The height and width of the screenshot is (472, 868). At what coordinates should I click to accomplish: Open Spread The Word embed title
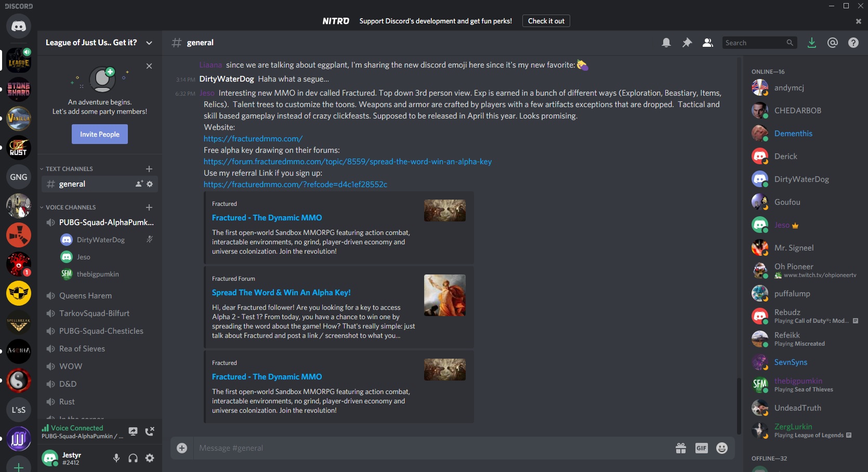coord(281,293)
